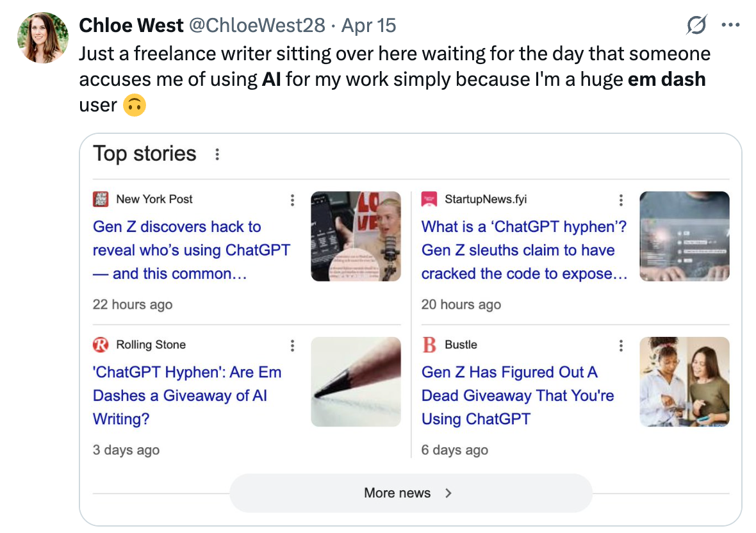Viewport: 756px width, 533px height.
Task: Open the Apr 15 tweet timestamp
Action: 369,26
